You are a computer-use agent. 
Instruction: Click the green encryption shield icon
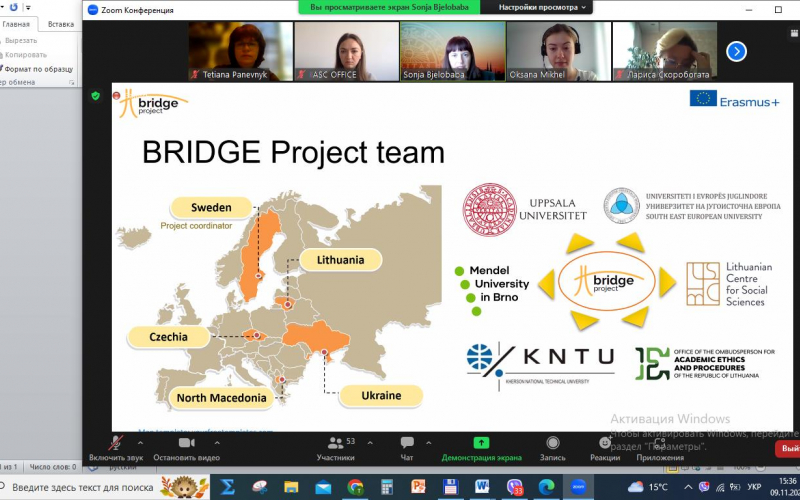pyautogui.click(x=95, y=95)
